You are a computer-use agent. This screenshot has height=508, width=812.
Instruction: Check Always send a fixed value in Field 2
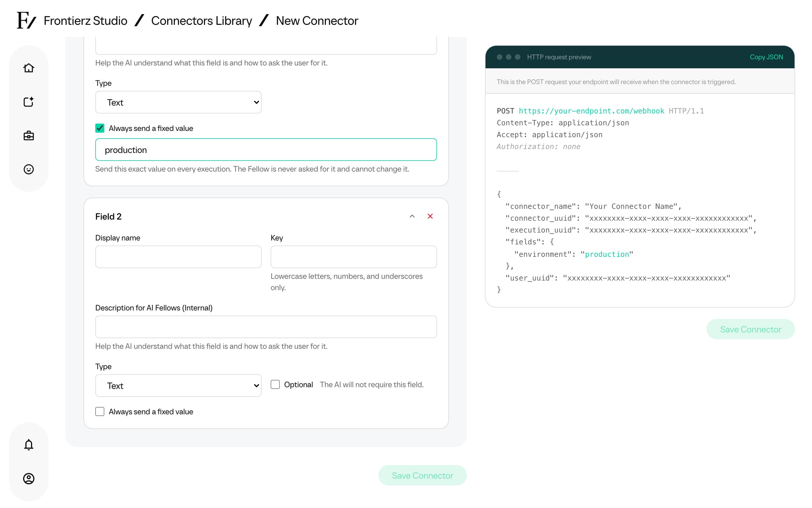100,411
